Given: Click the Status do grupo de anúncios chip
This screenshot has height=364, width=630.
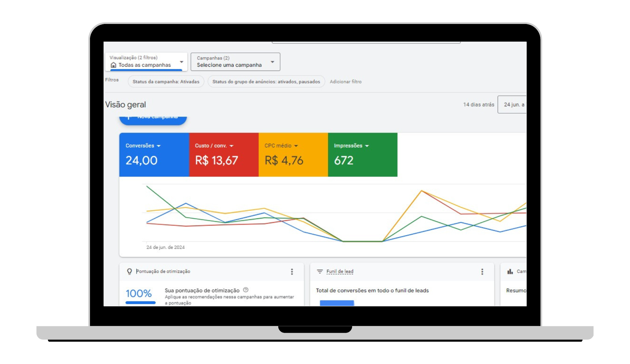Looking at the screenshot, I should (x=266, y=82).
